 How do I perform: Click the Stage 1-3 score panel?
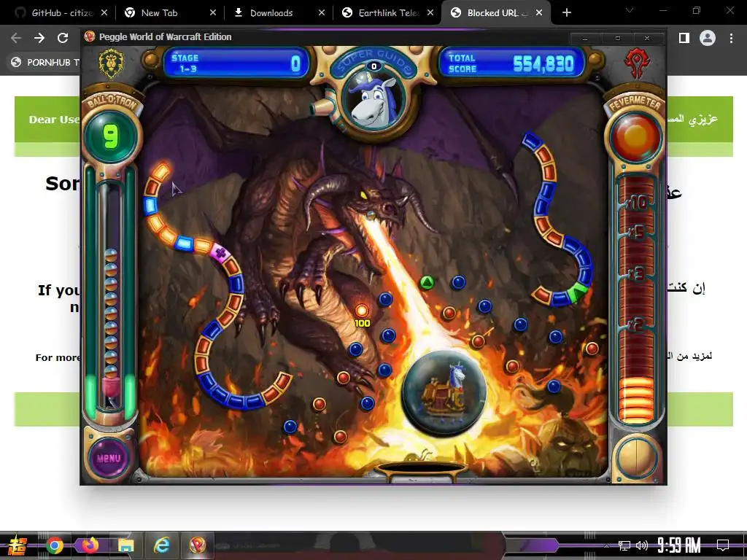click(236, 63)
